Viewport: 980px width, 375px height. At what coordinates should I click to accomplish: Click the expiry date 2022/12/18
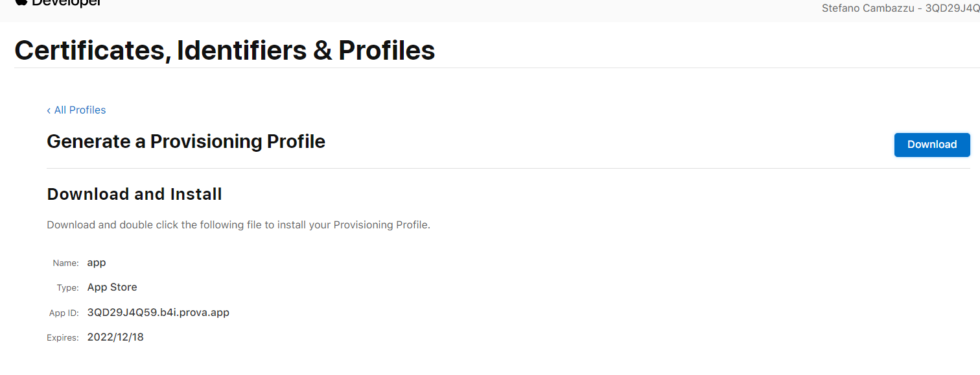click(115, 337)
